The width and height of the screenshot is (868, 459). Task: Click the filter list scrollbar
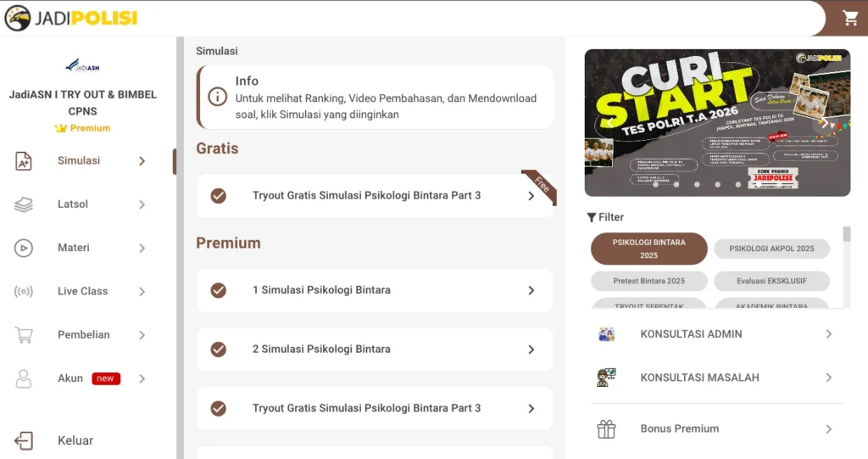[x=847, y=234]
